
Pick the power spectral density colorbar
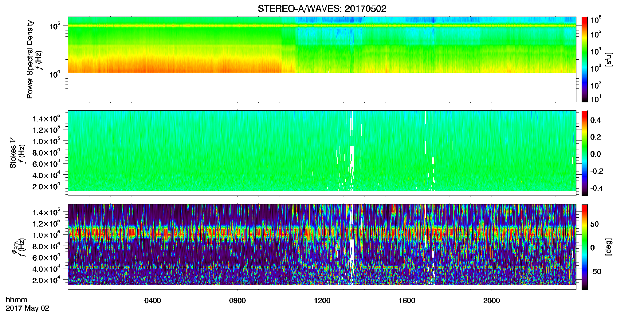(x=585, y=59)
